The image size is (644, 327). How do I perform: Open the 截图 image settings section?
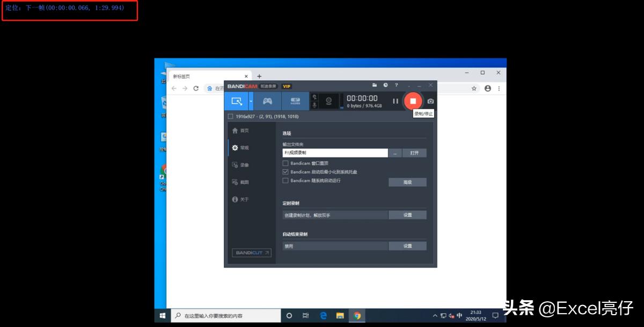click(240, 182)
